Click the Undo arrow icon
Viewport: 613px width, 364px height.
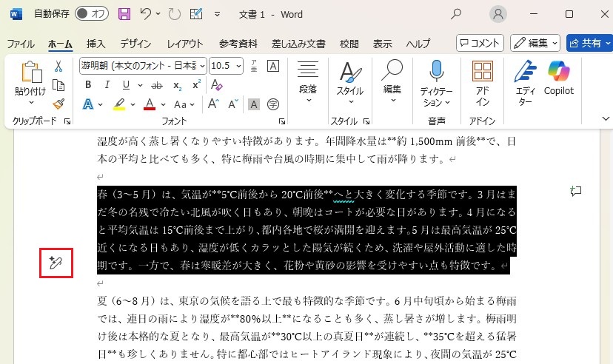[x=146, y=14]
